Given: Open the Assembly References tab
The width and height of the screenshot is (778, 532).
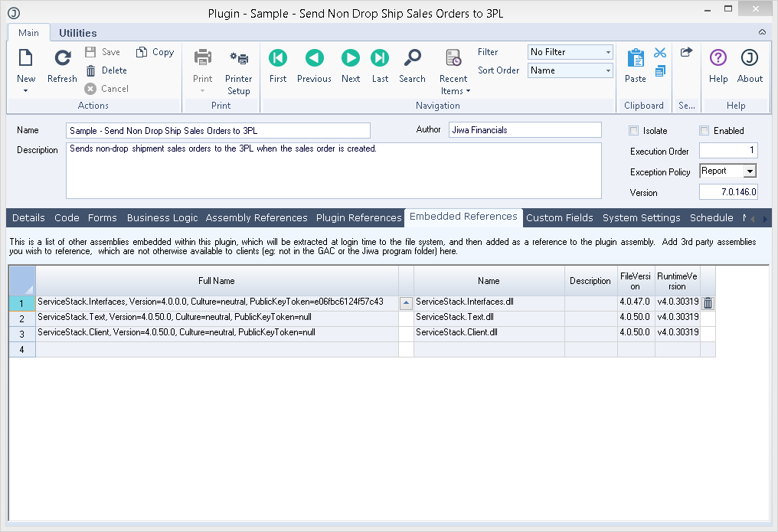Looking at the screenshot, I should 257,218.
